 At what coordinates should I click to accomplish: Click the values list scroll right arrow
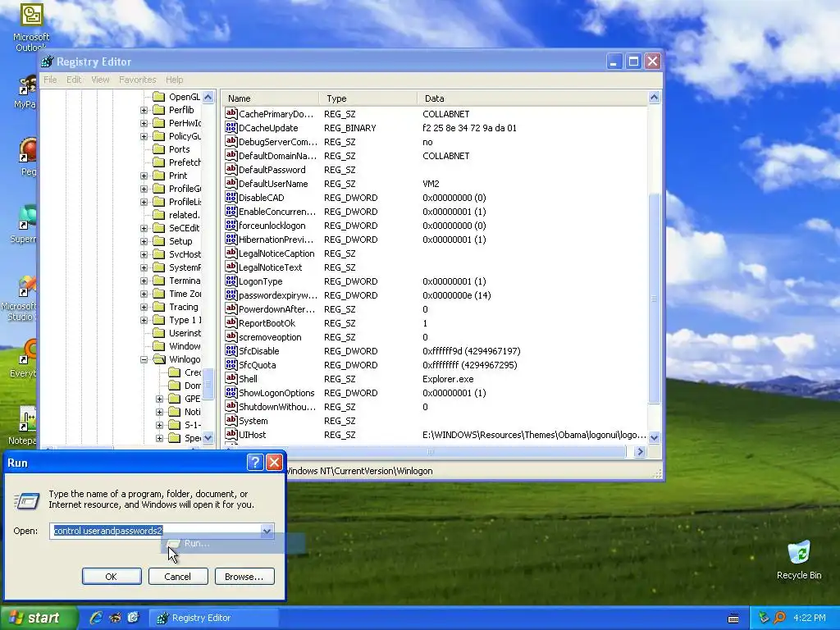pyautogui.click(x=640, y=452)
